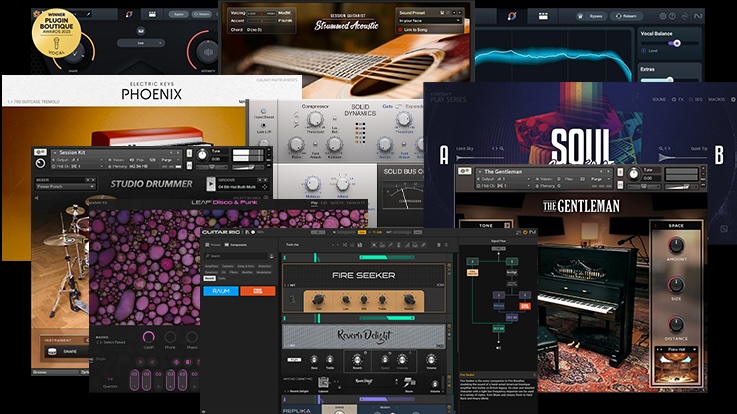Click the Tune knob in the Session Kit header
737x414 pixels.
pyautogui.click(x=202, y=155)
